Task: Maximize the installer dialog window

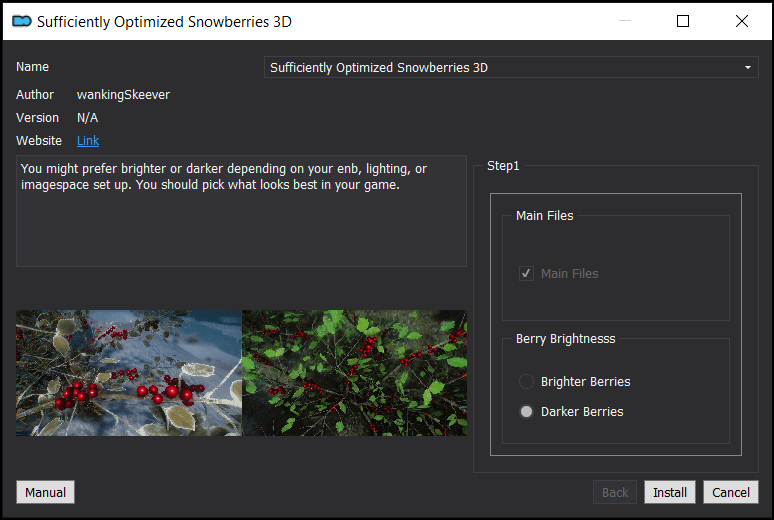Action: (x=683, y=21)
